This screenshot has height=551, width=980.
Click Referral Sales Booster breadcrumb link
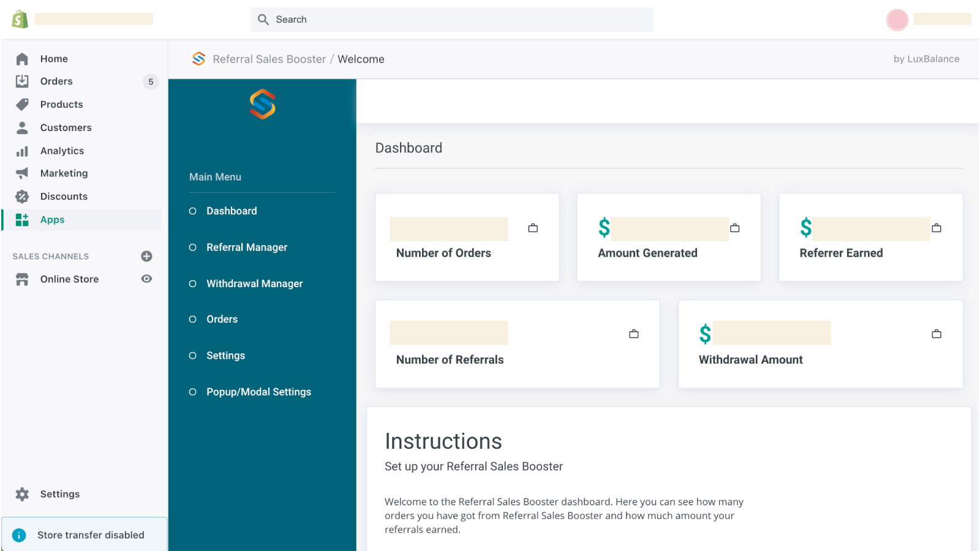coord(269,59)
